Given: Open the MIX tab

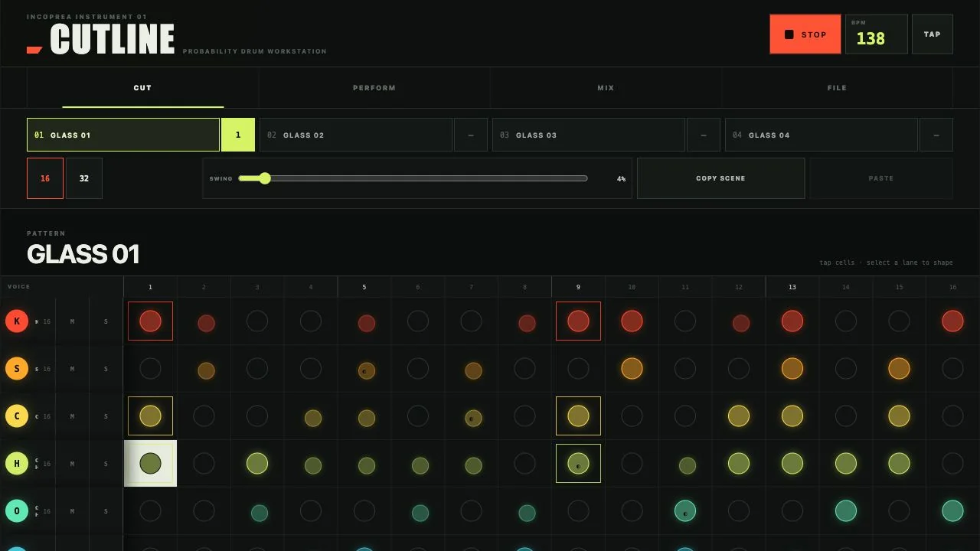Looking at the screenshot, I should 606,88.
